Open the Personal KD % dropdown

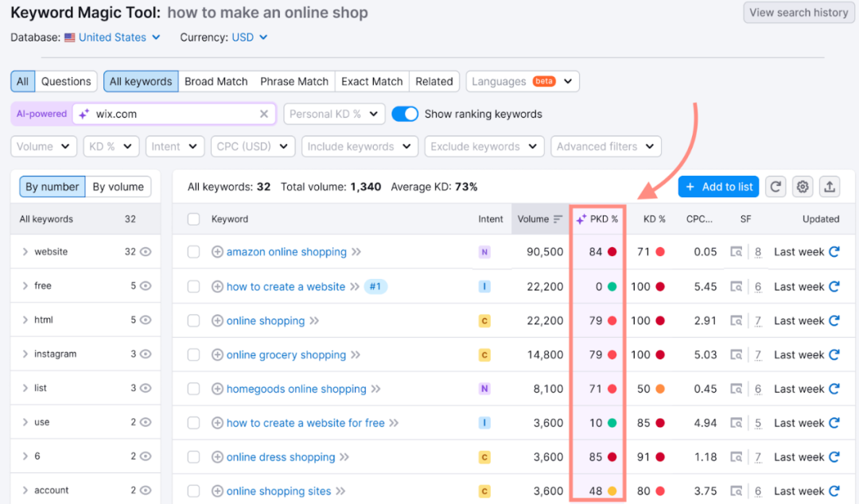334,114
